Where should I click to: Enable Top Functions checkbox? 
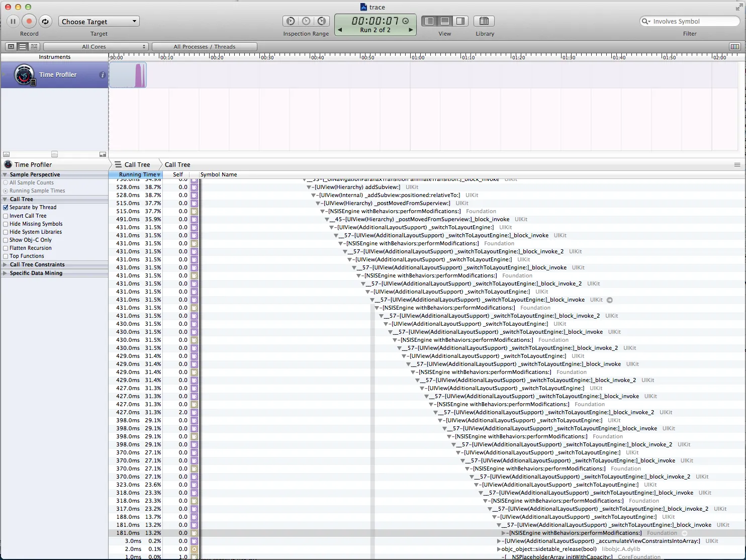tap(6, 256)
